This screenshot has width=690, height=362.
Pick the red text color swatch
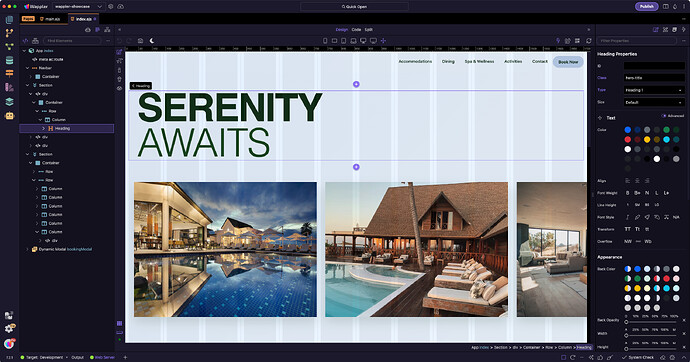[x=628, y=139]
